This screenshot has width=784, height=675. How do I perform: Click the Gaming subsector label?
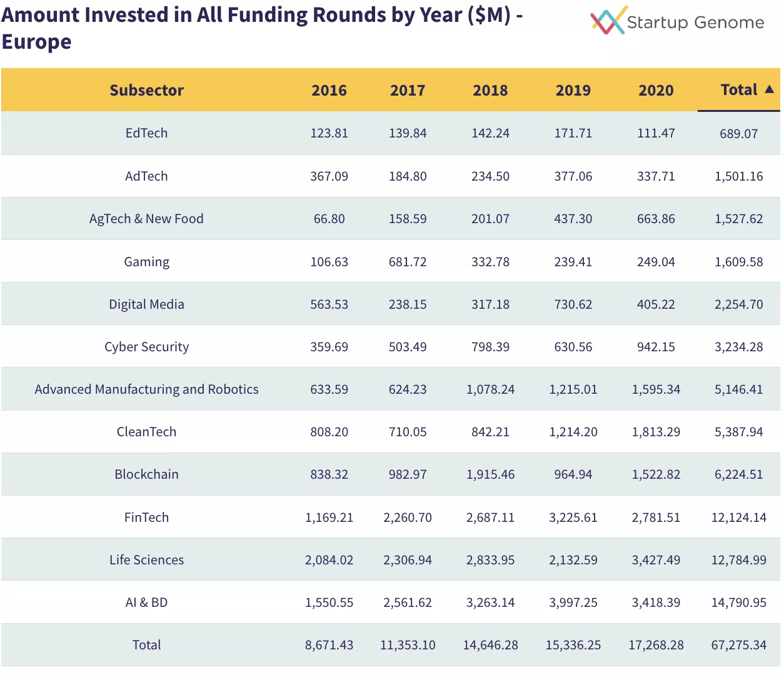(x=146, y=262)
